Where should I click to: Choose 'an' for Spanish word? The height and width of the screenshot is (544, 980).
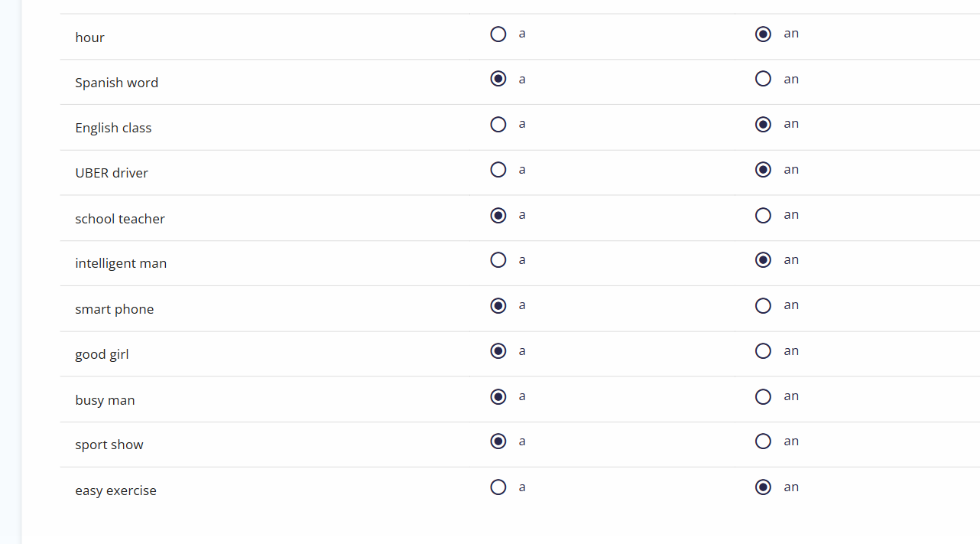[763, 79]
